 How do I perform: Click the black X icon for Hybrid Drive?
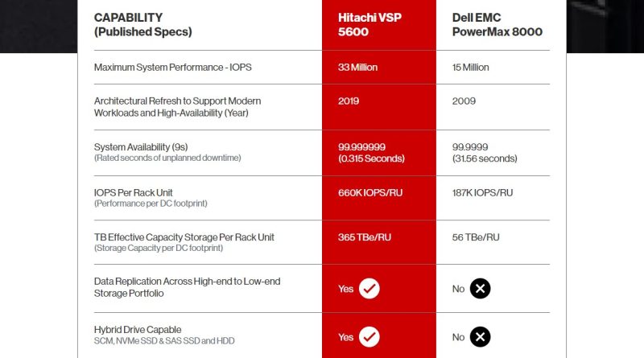481,337
